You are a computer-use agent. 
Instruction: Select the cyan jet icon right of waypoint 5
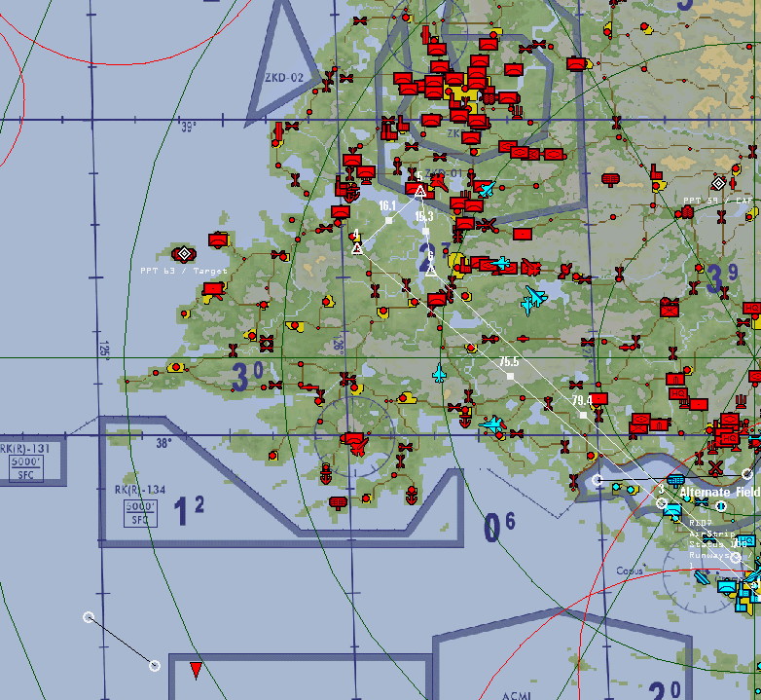coord(486,189)
